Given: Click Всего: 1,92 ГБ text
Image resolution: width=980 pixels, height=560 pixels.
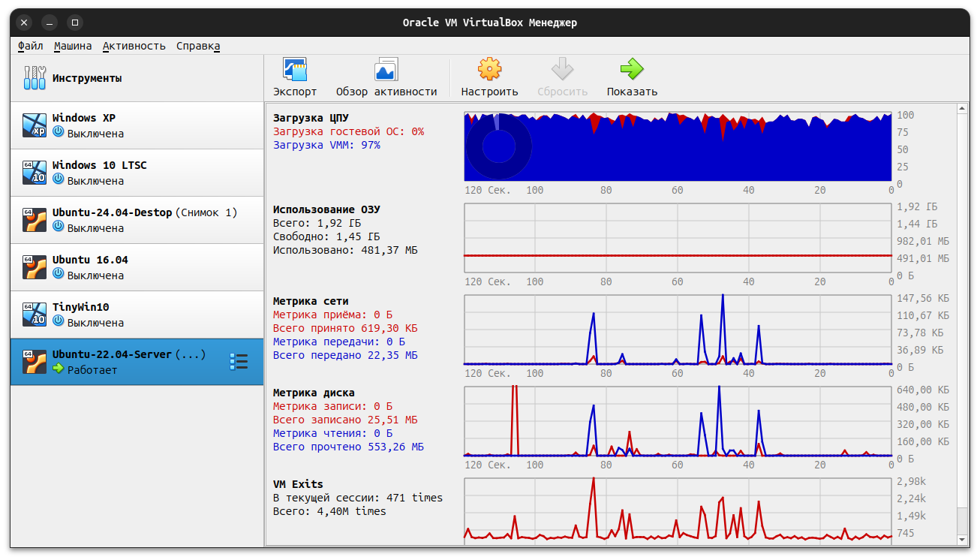Looking at the screenshot, I should point(317,223).
